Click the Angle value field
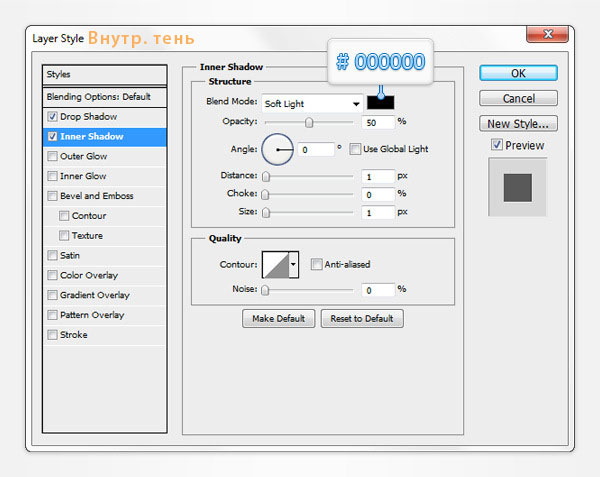Screen dimensions: 600x477 pyautogui.click(x=316, y=150)
